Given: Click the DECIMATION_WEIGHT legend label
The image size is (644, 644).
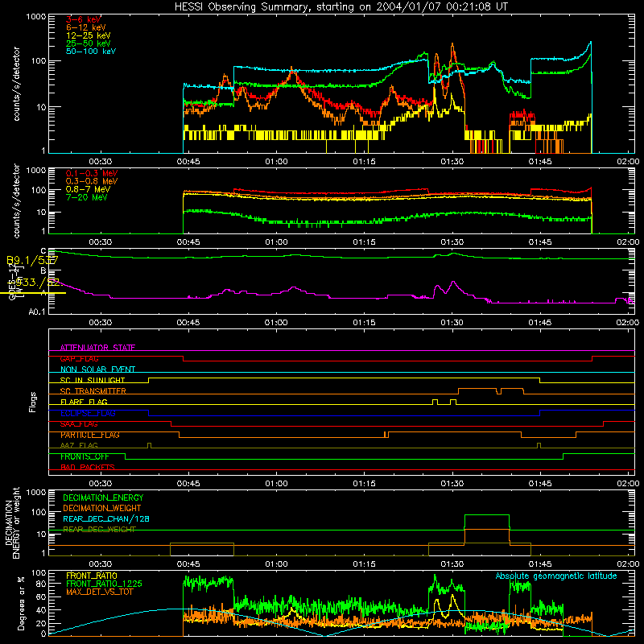Looking at the screenshot, I should click(102, 508).
